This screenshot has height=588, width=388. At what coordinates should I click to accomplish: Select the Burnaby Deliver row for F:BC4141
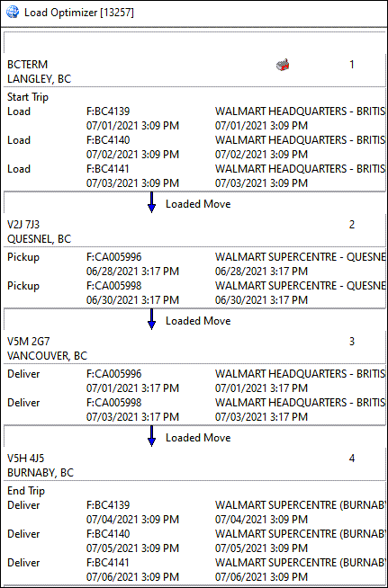coord(195,569)
